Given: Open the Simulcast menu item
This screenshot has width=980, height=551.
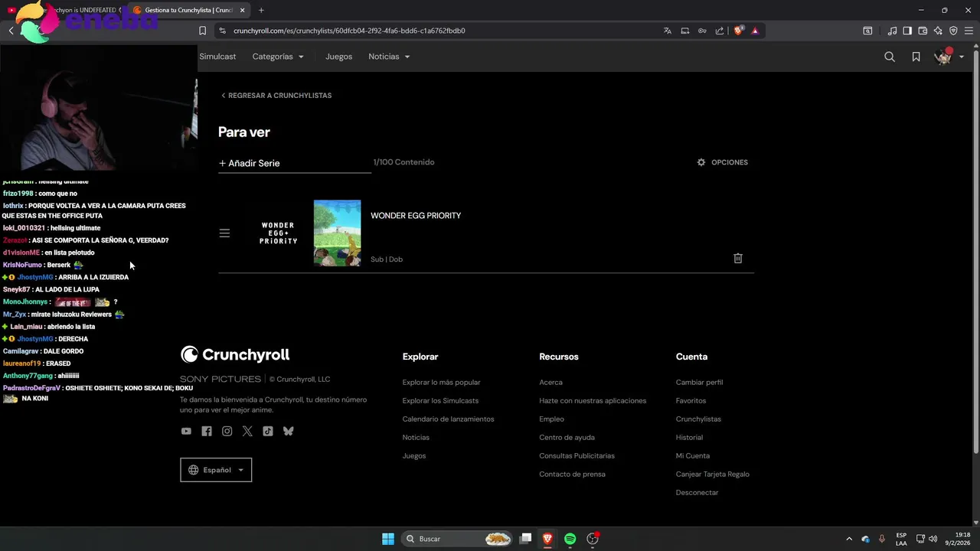Looking at the screenshot, I should point(217,57).
